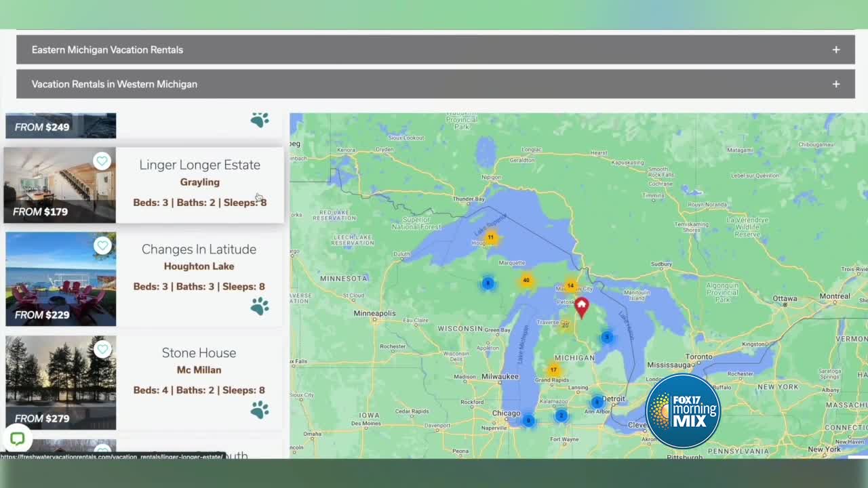This screenshot has width=868, height=488.
Task: Click the pet-friendly paw on Changes In Latitude
Action: click(260, 307)
